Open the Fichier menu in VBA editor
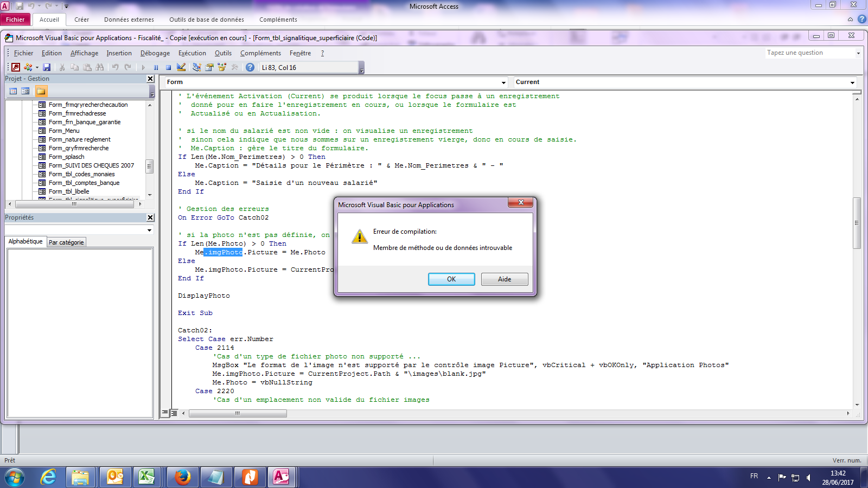The height and width of the screenshot is (488, 868). click(x=23, y=53)
